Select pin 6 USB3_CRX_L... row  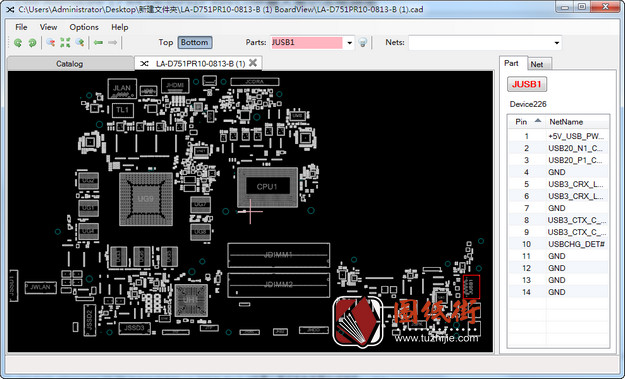pyautogui.click(x=558, y=196)
